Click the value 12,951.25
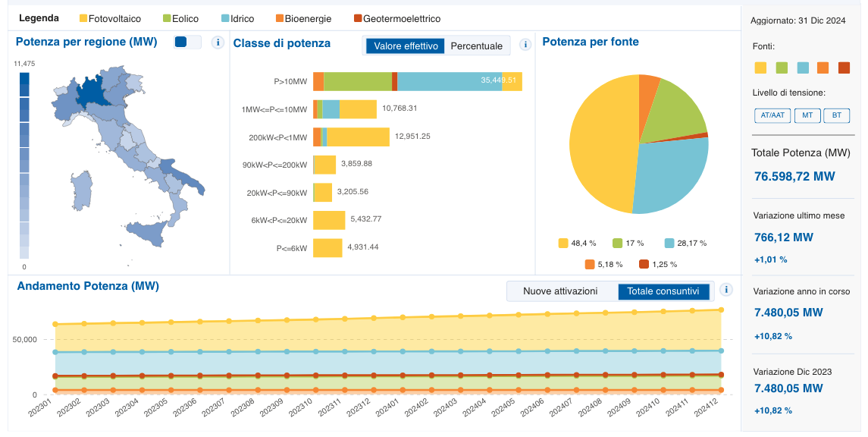The height and width of the screenshot is (437, 868). tap(412, 136)
